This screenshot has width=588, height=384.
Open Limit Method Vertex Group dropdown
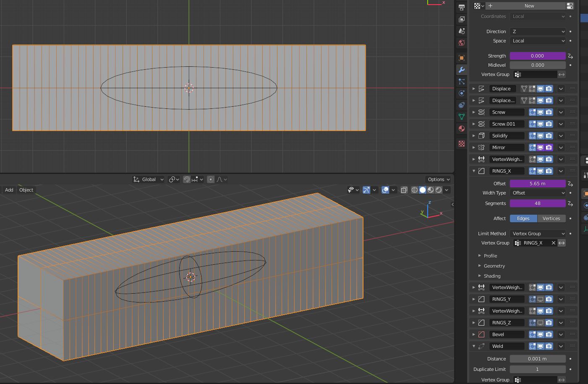[538, 234]
